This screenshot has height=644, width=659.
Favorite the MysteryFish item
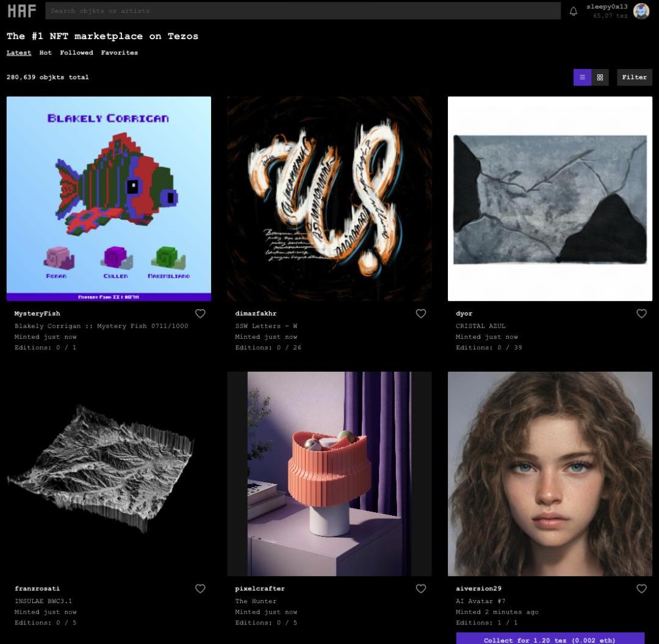click(x=200, y=314)
